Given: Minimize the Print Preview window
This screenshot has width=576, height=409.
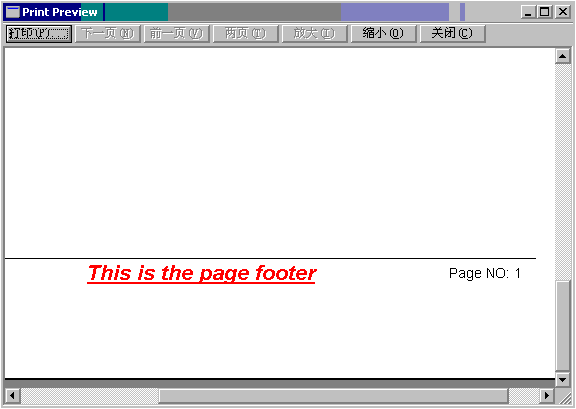Looking at the screenshot, I should tap(529, 12).
